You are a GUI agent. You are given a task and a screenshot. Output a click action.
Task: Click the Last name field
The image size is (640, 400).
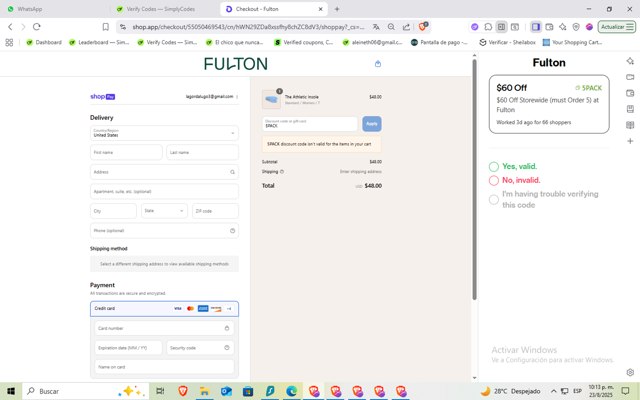point(202,152)
